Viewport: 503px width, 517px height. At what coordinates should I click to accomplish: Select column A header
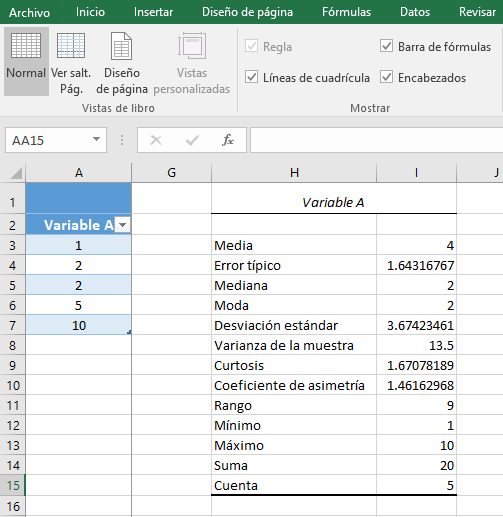[x=79, y=173]
